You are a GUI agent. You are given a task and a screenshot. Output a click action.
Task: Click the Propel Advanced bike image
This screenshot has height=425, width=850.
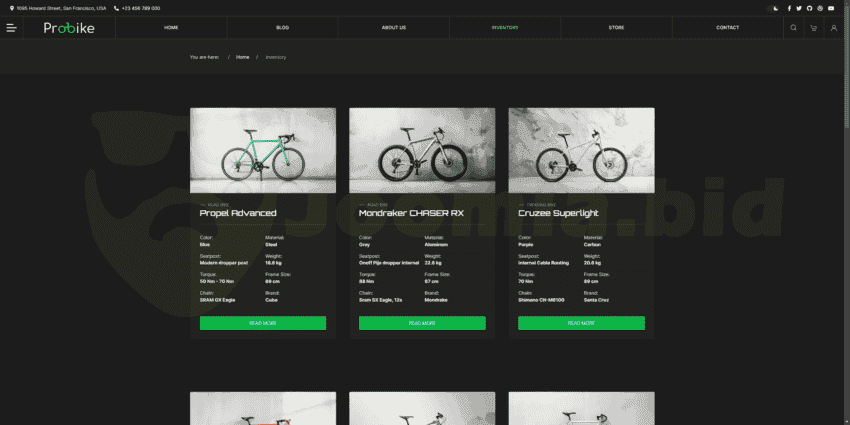(x=263, y=150)
